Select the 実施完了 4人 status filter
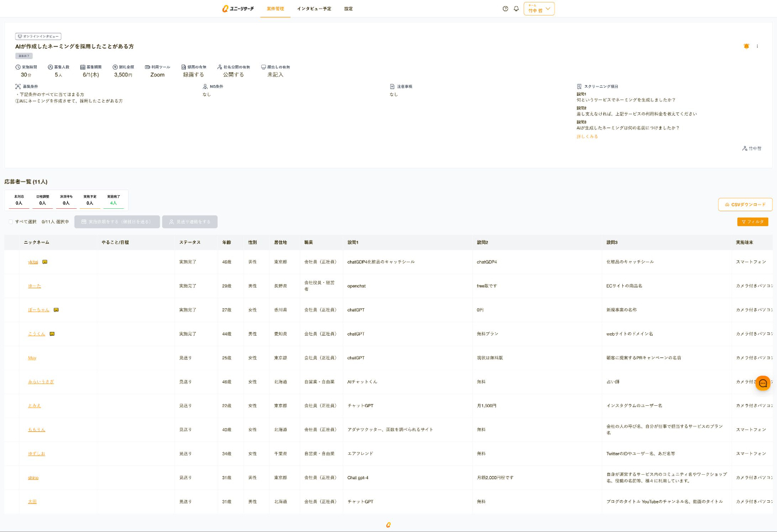This screenshot has width=777, height=532. click(x=113, y=200)
